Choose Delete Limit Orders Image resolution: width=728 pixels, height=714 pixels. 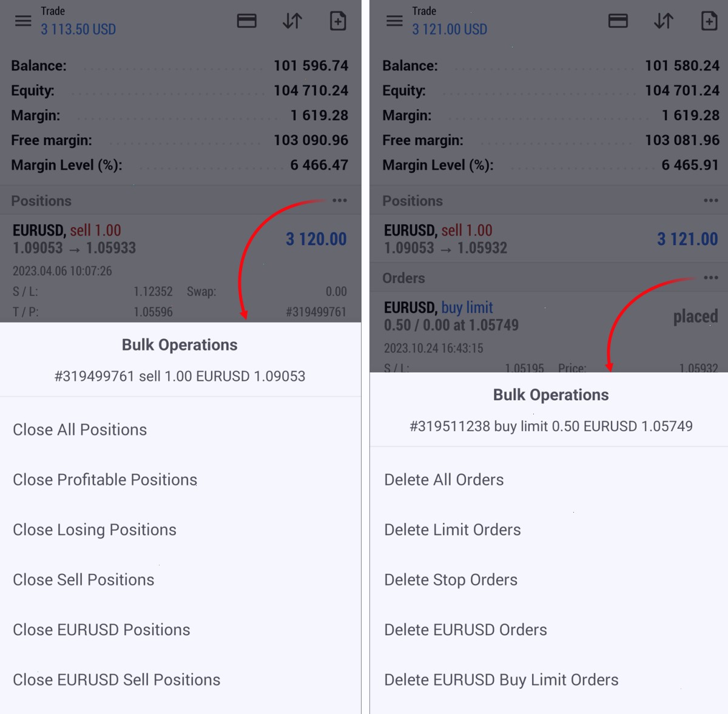(549, 530)
